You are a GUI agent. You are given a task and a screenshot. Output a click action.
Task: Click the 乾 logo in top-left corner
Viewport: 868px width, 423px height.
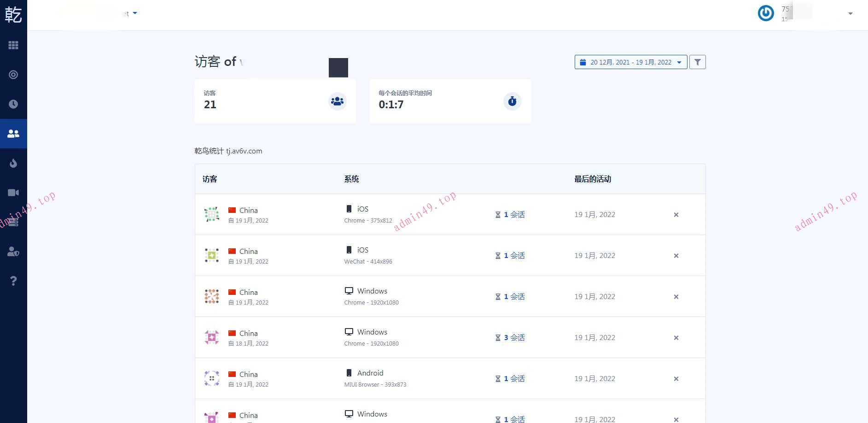click(x=13, y=14)
